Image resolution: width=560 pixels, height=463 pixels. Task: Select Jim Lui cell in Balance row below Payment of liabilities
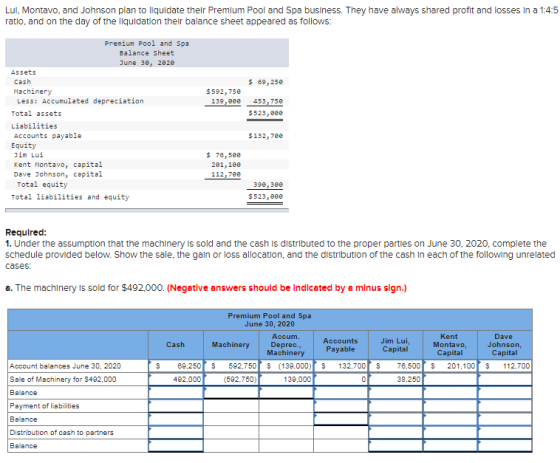tap(396, 419)
